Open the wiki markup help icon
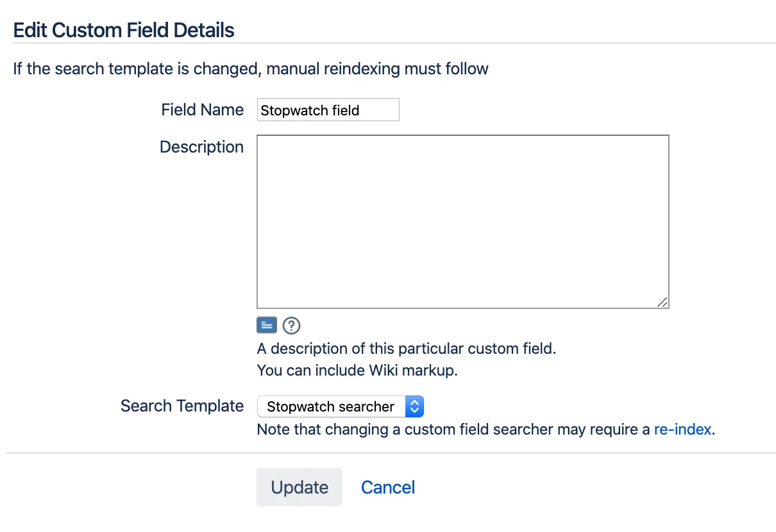 pos(291,326)
